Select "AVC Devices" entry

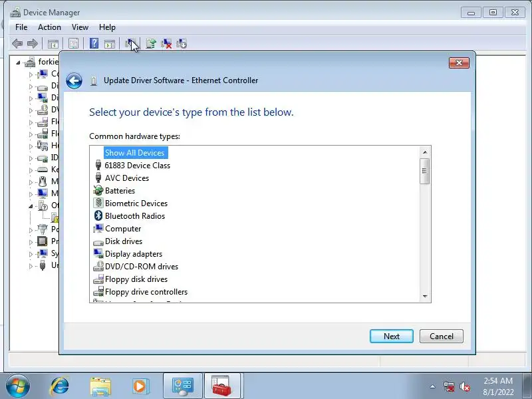pyautogui.click(x=127, y=178)
